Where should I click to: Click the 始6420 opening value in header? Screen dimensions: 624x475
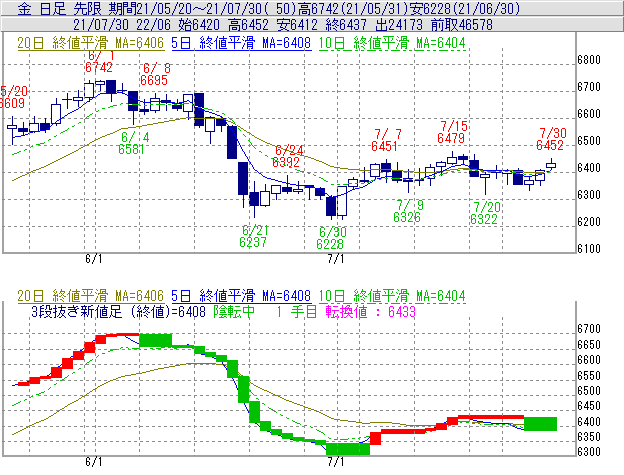(x=199, y=25)
